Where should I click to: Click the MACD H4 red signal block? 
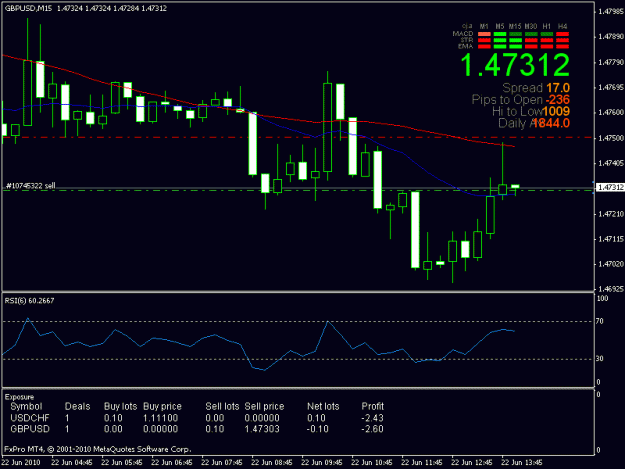pos(562,34)
